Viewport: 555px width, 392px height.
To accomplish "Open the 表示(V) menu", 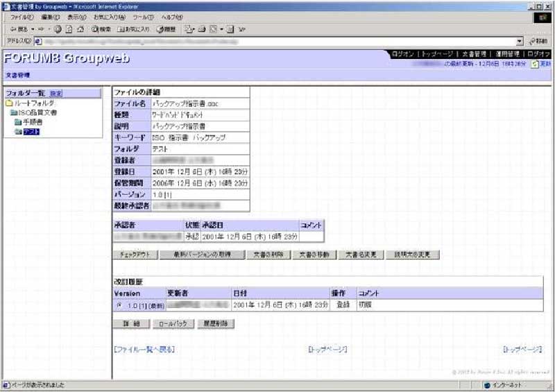I will tap(77, 17).
